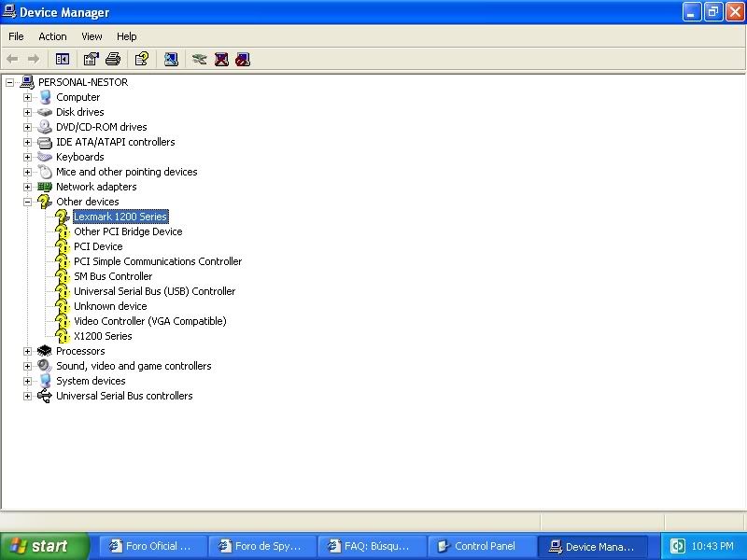Open Properties toolbar icon
The height and width of the screenshot is (560, 747).
pos(91,59)
